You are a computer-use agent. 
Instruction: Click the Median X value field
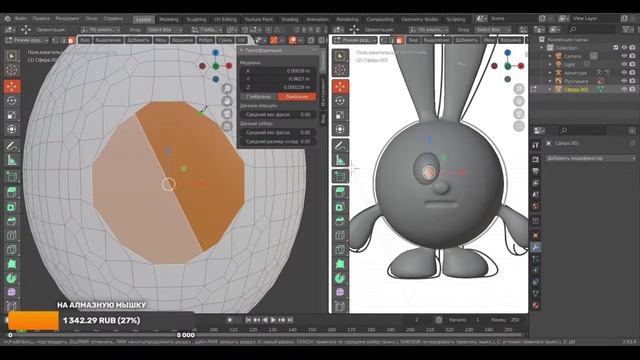point(278,71)
